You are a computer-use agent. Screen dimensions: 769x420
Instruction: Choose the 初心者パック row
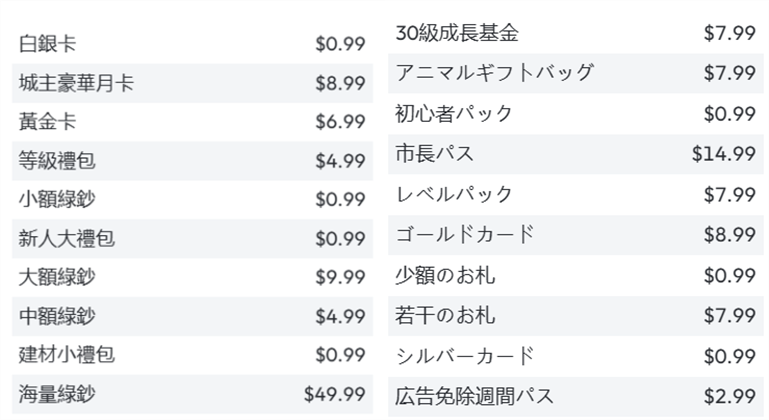[x=454, y=114]
